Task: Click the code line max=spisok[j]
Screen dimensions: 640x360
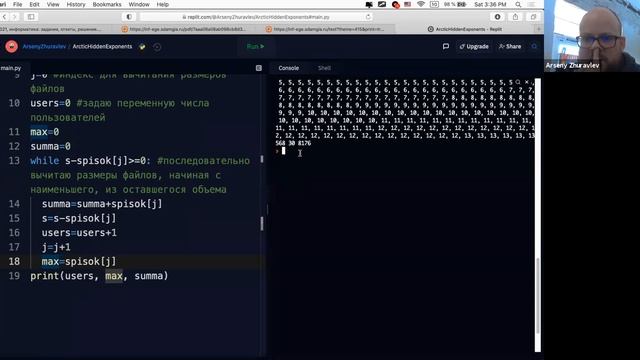Action: pyautogui.click(x=79, y=261)
